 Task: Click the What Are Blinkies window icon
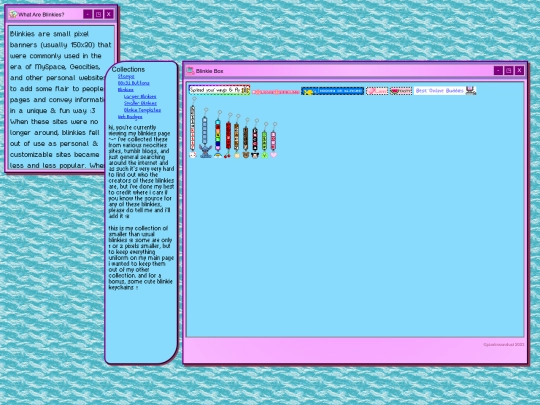point(13,14)
